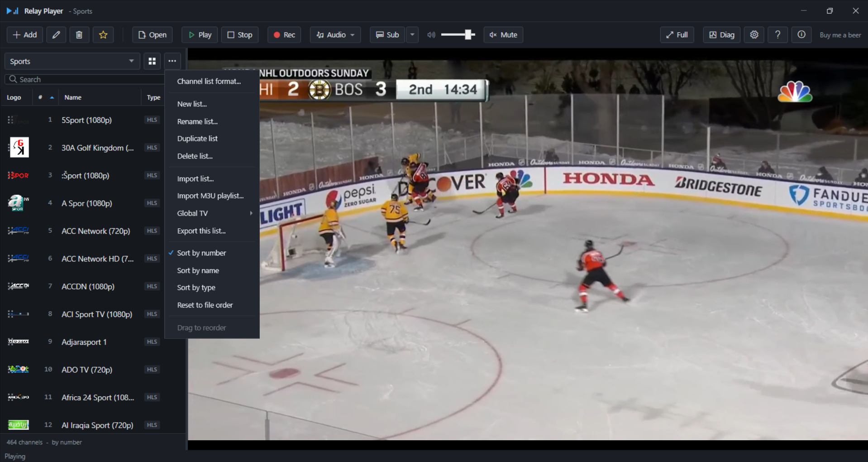Click the pencil edit channel icon
Image resolution: width=868 pixels, height=462 pixels.
pyautogui.click(x=56, y=35)
